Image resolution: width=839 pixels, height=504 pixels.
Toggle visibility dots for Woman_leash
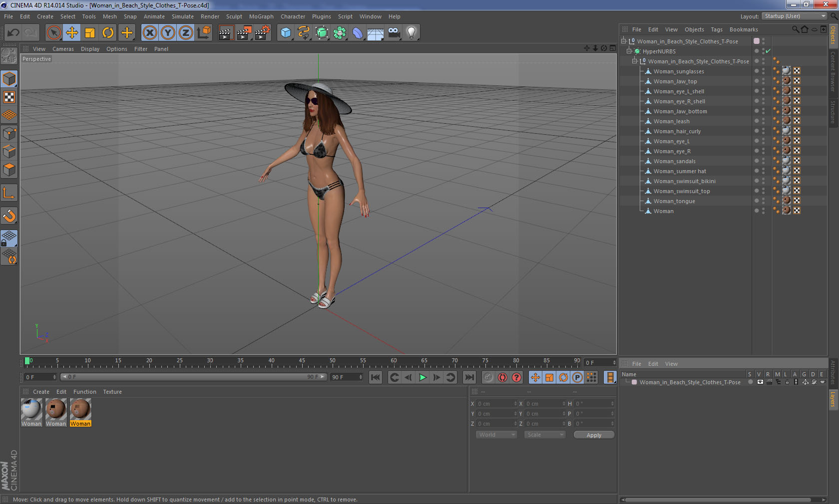coord(763,121)
